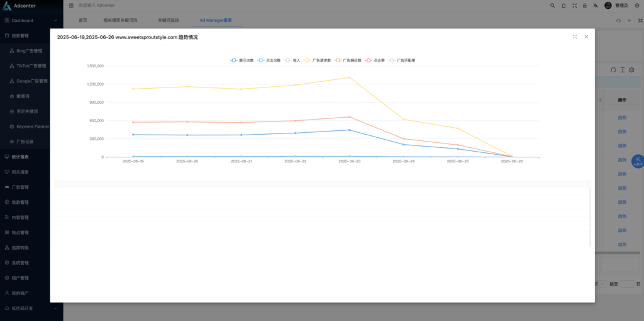Click the sidebar collapse hamburger icon
644x321 pixels.
click(x=71, y=5)
